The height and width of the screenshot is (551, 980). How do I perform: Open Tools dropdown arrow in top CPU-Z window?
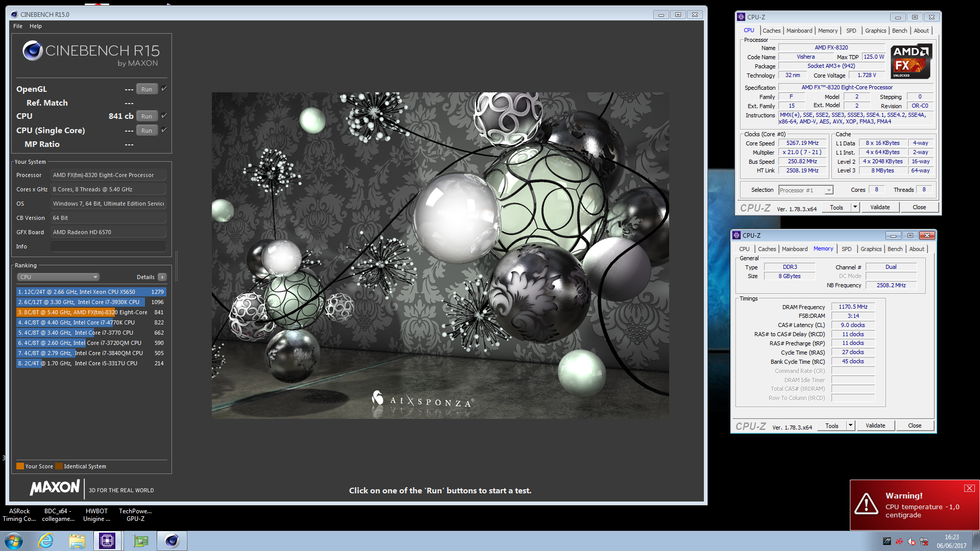pos(855,207)
